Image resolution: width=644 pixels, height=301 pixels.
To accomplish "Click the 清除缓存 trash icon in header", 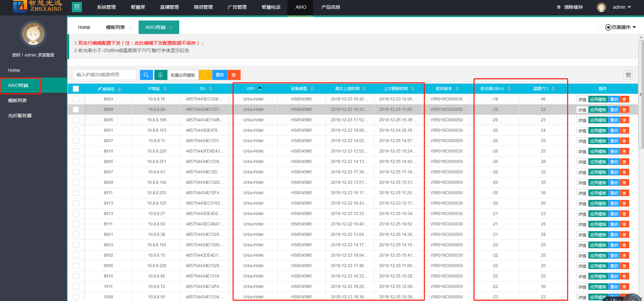I will click(x=559, y=7).
